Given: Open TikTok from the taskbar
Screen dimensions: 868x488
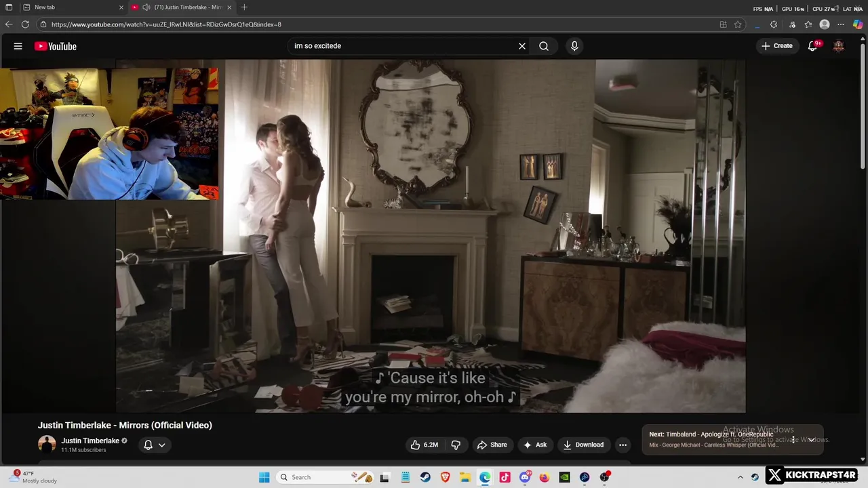Looking at the screenshot, I should 505,477.
